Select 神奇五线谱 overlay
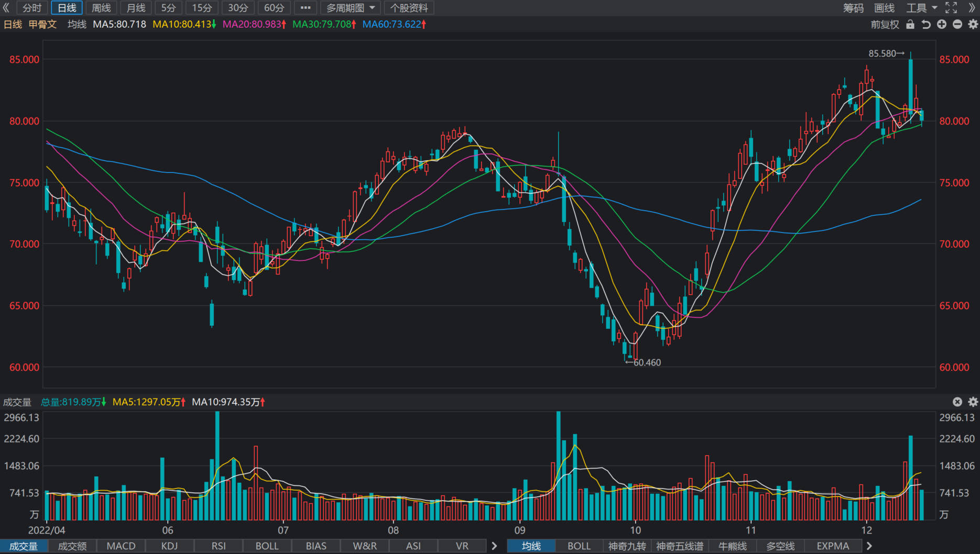 coord(680,546)
